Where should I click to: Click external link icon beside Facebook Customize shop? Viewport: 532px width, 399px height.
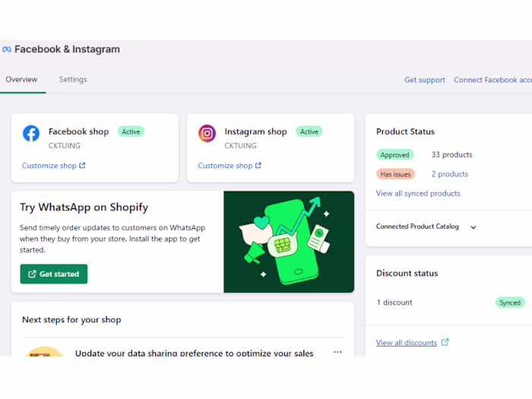coord(82,165)
